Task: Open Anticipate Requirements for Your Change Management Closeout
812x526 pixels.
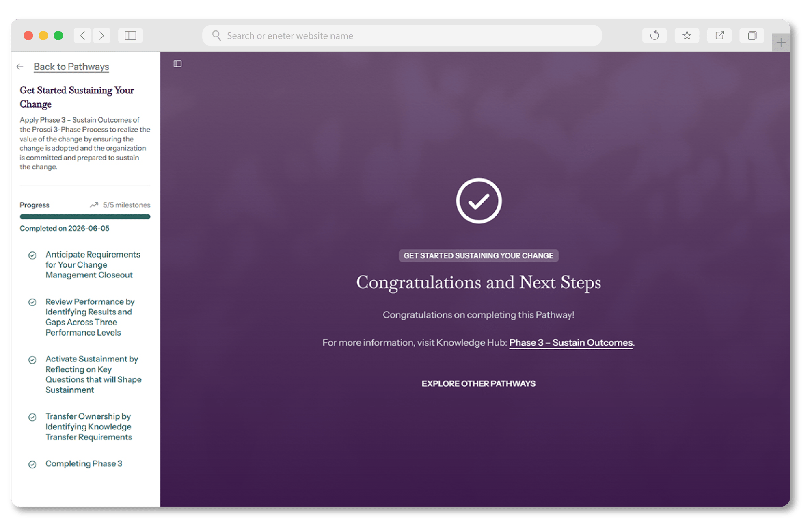Action: coord(93,265)
